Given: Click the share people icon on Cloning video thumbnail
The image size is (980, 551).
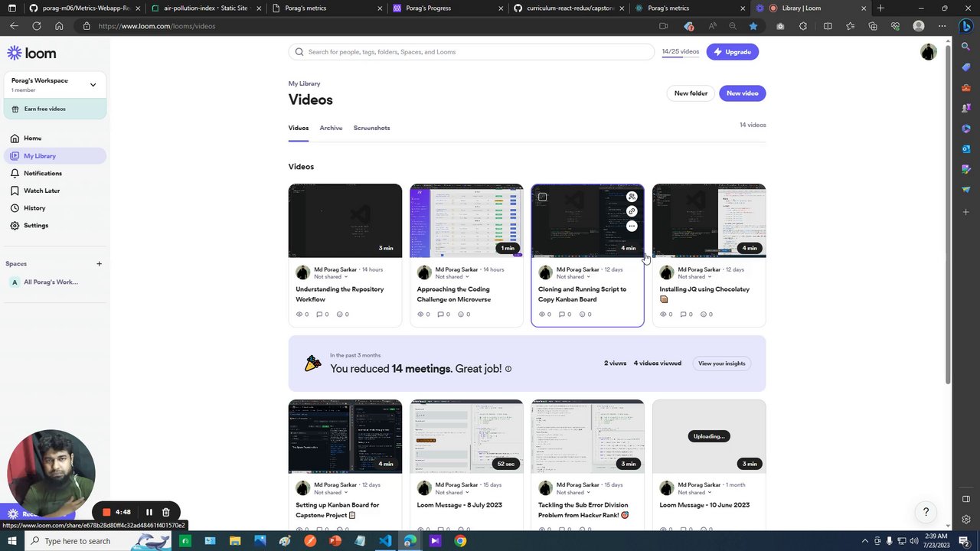Looking at the screenshot, I should tap(632, 197).
